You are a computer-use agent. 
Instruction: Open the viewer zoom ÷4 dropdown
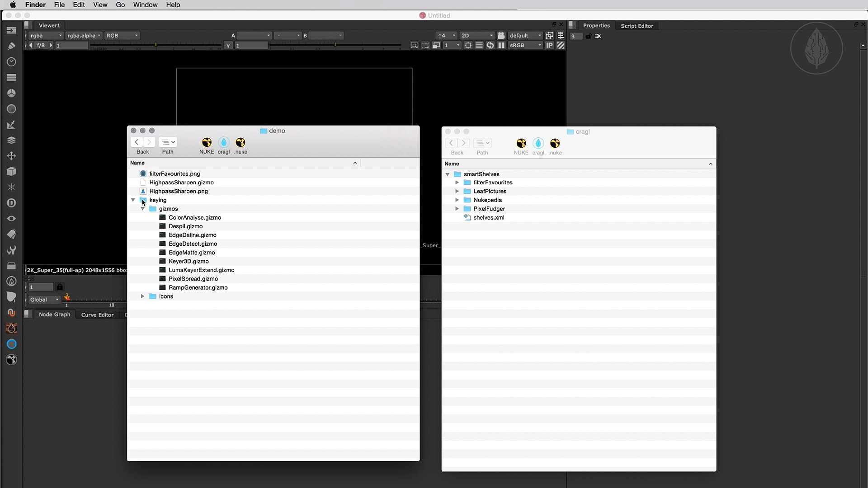pyautogui.click(x=446, y=35)
